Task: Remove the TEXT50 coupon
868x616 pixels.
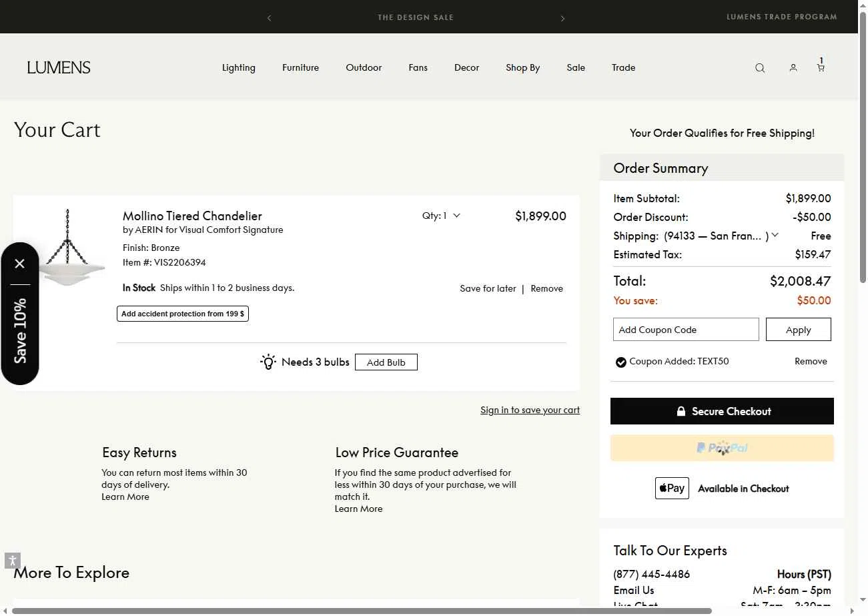Action: coord(811,361)
